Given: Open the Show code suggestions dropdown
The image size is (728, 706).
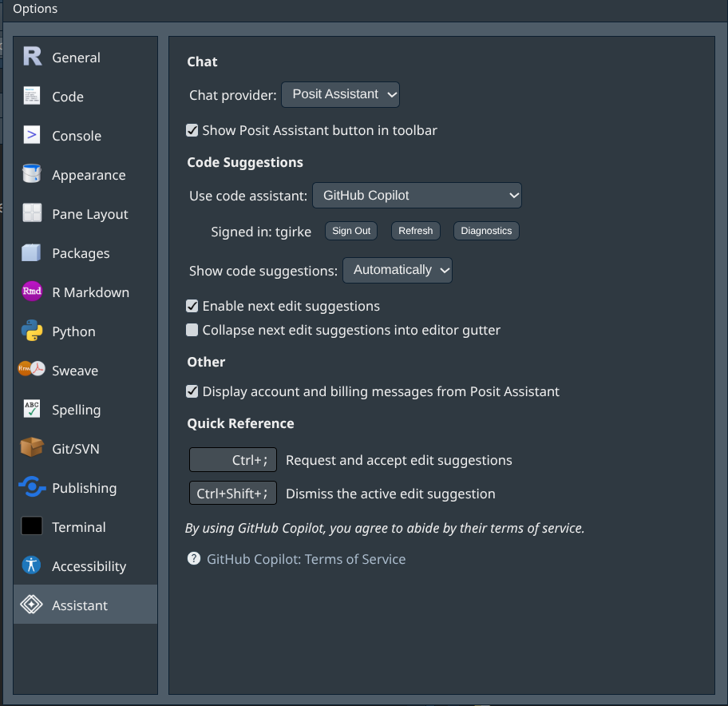Looking at the screenshot, I should (x=398, y=270).
